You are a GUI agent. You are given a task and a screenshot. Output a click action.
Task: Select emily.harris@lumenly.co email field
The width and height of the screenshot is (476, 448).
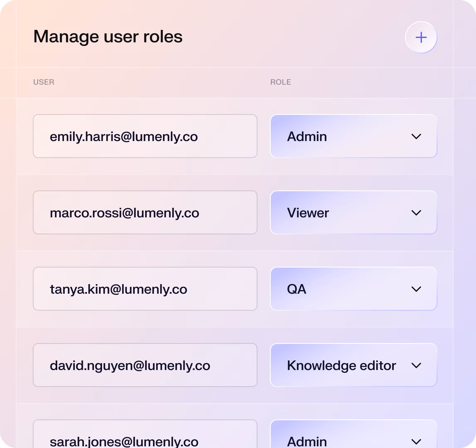(x=145, y=136)
